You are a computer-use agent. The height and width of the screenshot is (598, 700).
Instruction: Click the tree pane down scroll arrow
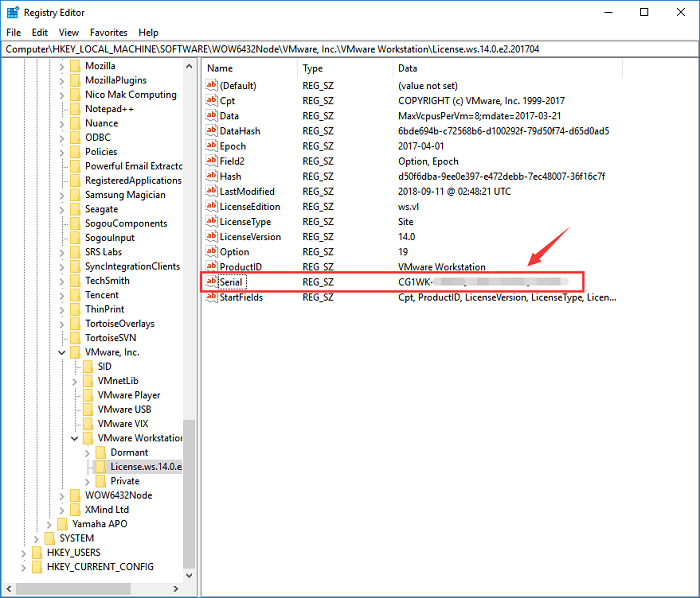[x=189, y=575]
